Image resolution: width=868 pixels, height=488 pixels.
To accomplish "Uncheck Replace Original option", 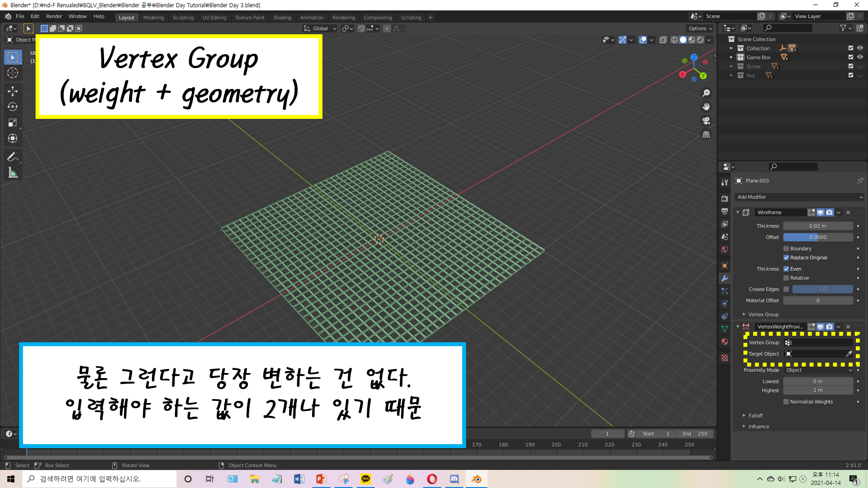I will click(x=786, y=258).
